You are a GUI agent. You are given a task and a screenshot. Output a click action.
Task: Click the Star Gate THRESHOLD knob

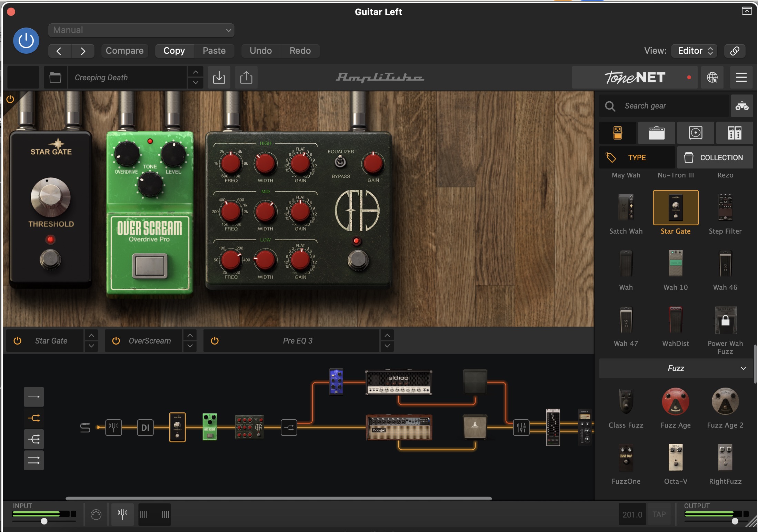51,197
